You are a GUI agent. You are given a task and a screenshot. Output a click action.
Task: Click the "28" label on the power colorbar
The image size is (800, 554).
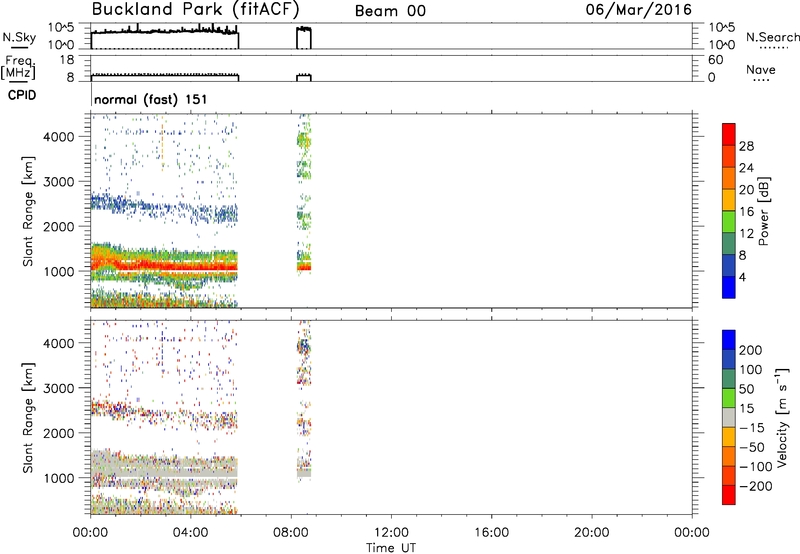[746, 146]
